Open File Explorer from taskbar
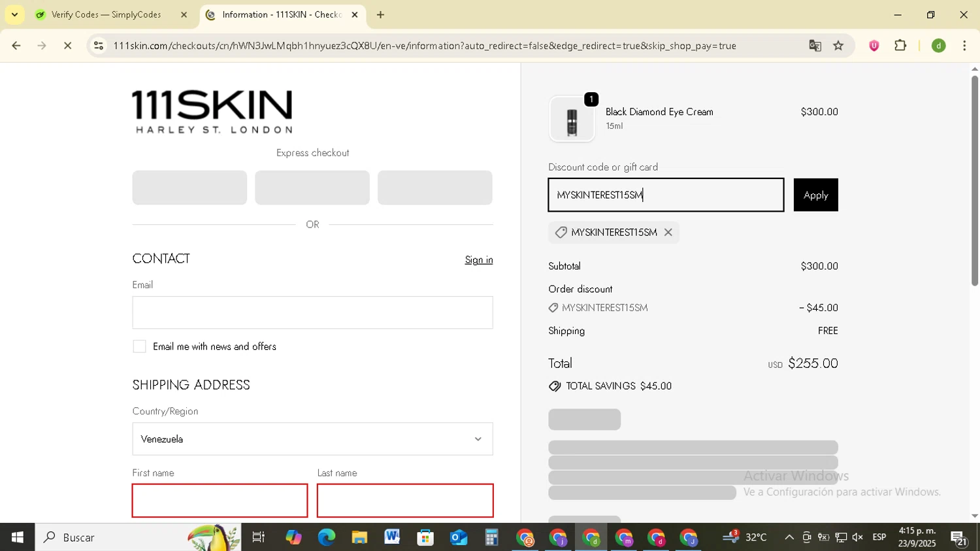Image resolution: width=980 pixels, height=551 pixels. [359, 537]
